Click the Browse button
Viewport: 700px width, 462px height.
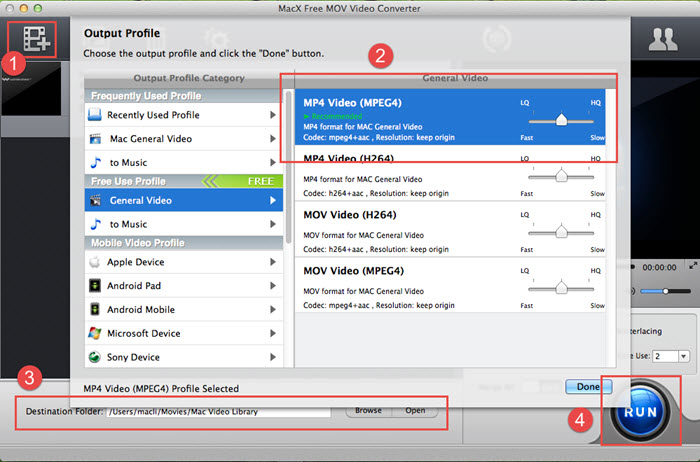368,410
